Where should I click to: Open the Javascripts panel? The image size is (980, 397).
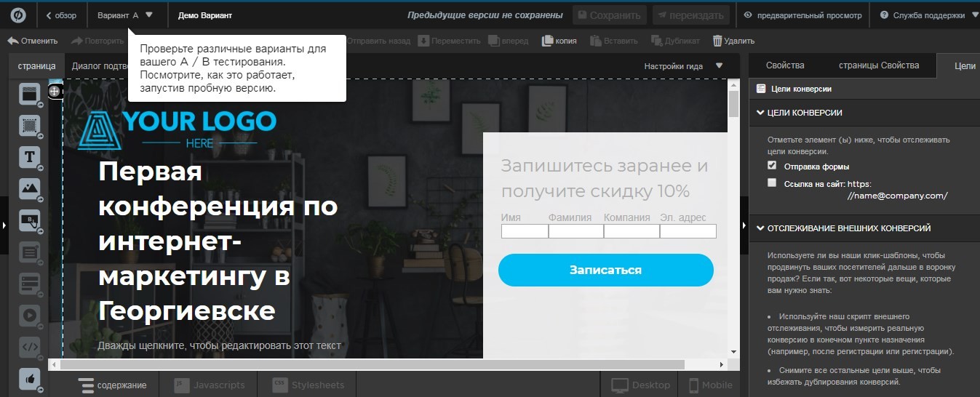tap(210, 385)
